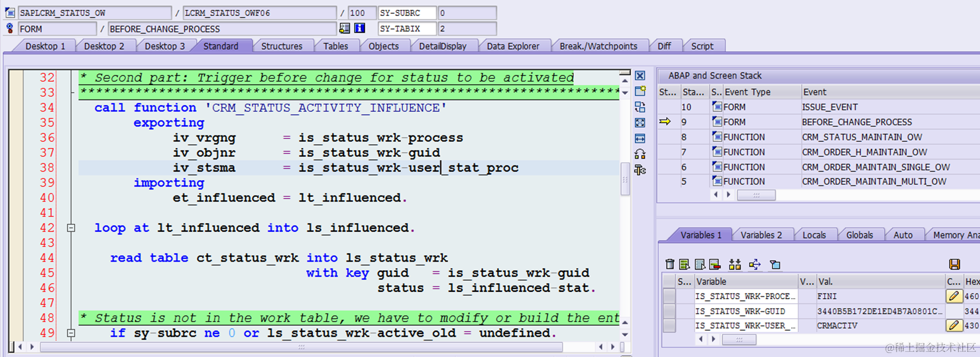Open the Structures tab

[x=282, y=46]
